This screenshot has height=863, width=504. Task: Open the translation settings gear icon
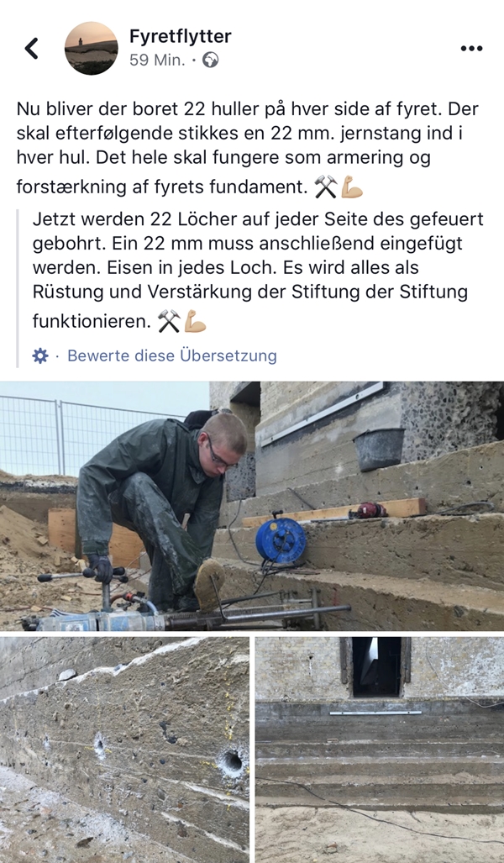(x=40, y=355)
